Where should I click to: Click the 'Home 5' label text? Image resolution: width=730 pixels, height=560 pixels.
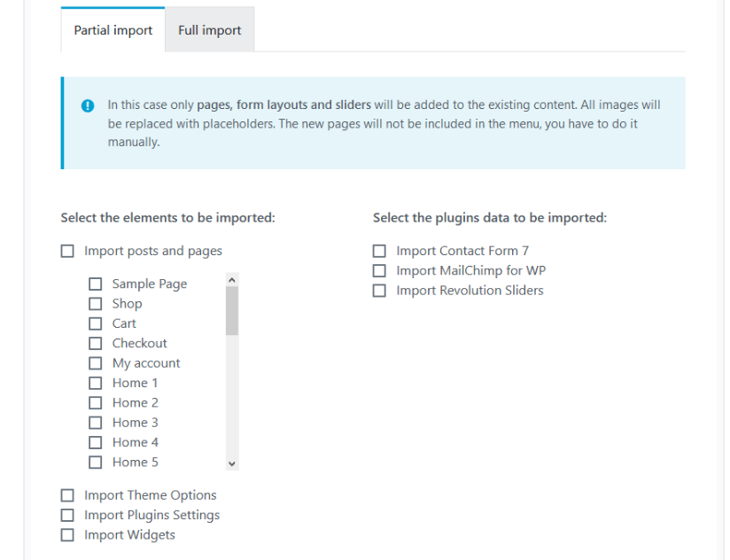pos(136,463)
